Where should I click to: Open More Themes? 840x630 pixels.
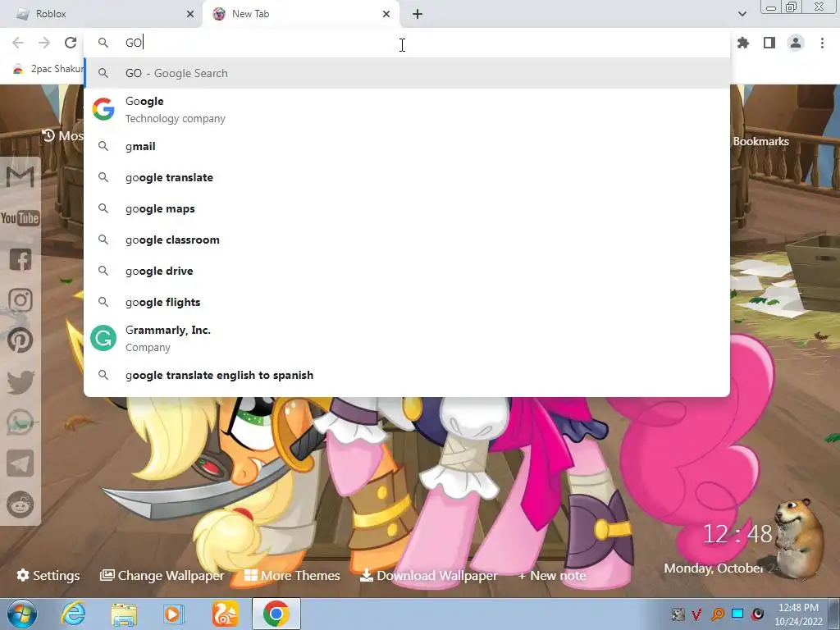tap(292, 575)
